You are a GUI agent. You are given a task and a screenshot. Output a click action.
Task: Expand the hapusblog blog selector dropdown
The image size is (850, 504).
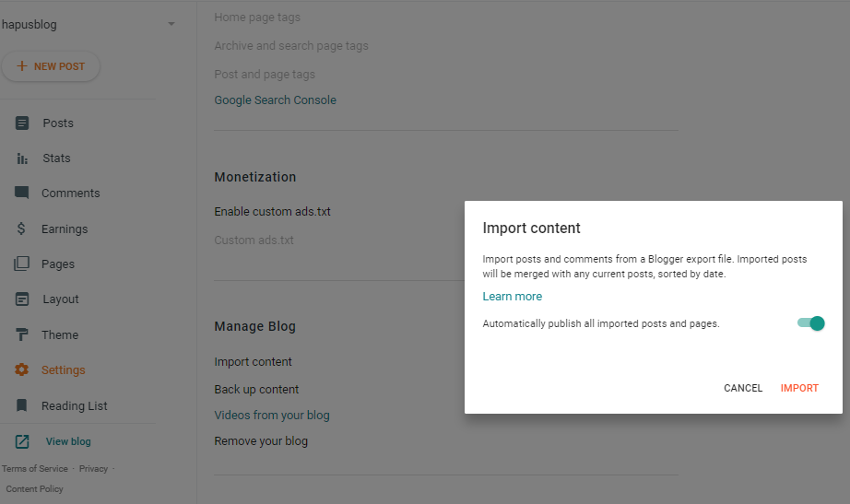171,24
